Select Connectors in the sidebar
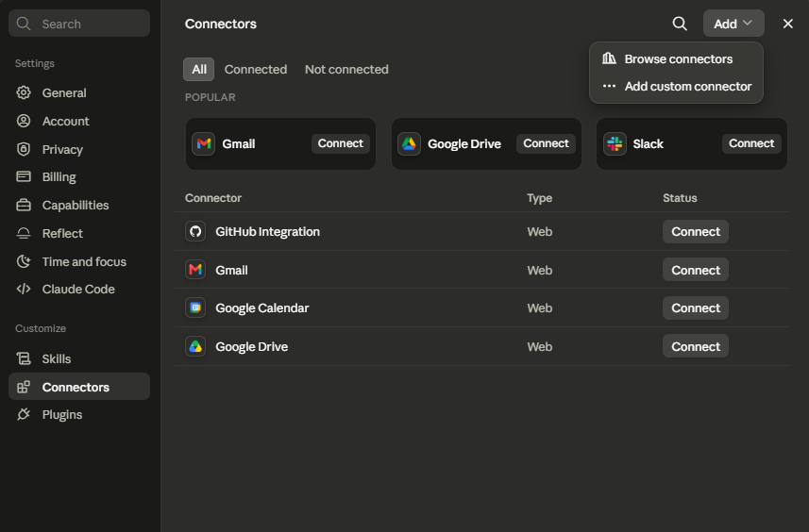 79,387
